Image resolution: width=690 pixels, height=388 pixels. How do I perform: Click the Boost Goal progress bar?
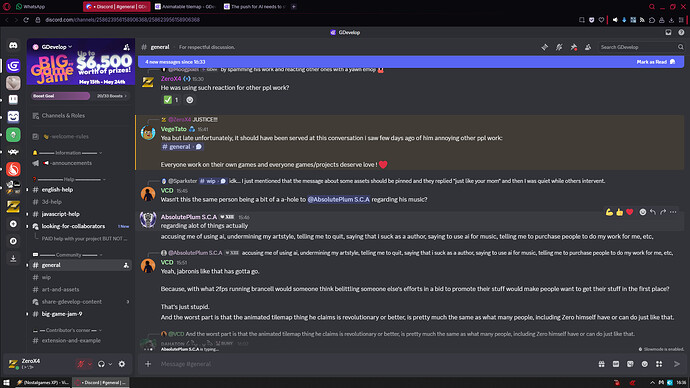tap(60, 95)
